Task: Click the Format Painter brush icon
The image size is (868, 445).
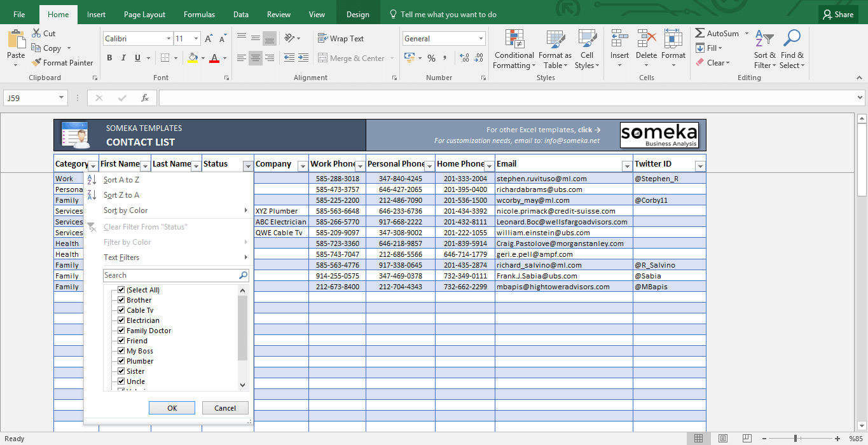Action: pyautogui.click(x=36, y=63)
